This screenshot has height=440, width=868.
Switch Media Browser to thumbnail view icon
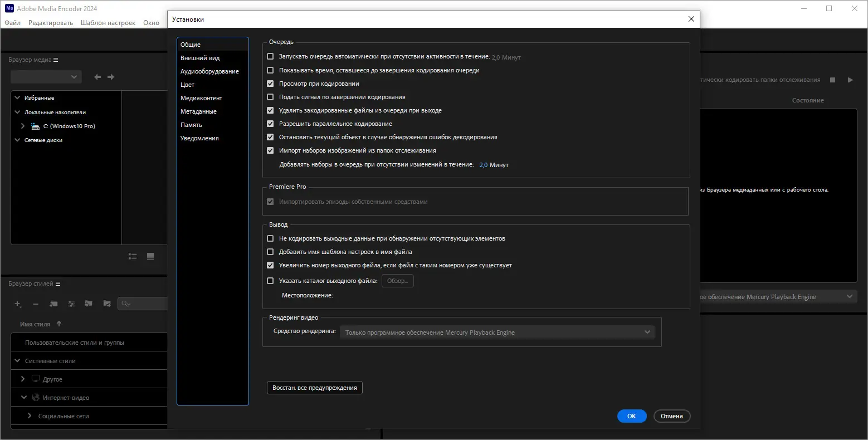click(150, 256)
